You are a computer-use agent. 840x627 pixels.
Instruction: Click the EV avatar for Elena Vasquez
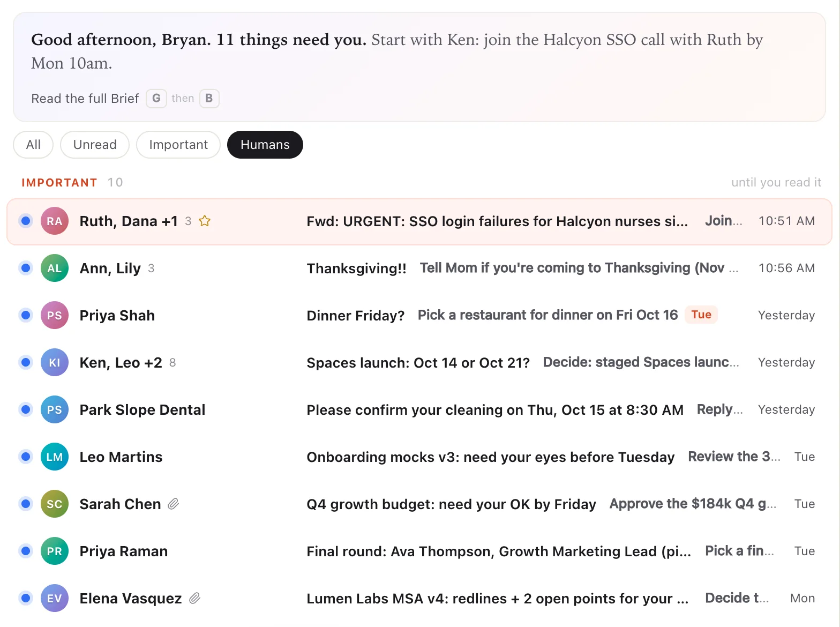coord(55,598)
